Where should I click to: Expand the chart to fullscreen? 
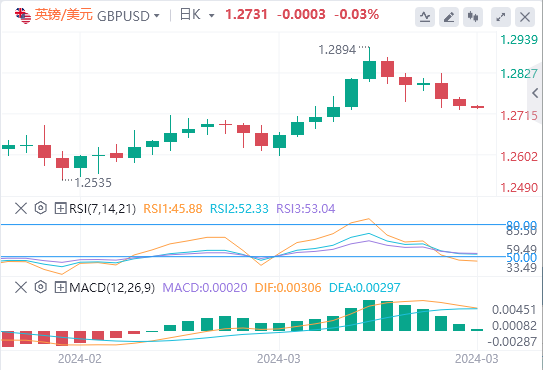(x=501, y=17)
